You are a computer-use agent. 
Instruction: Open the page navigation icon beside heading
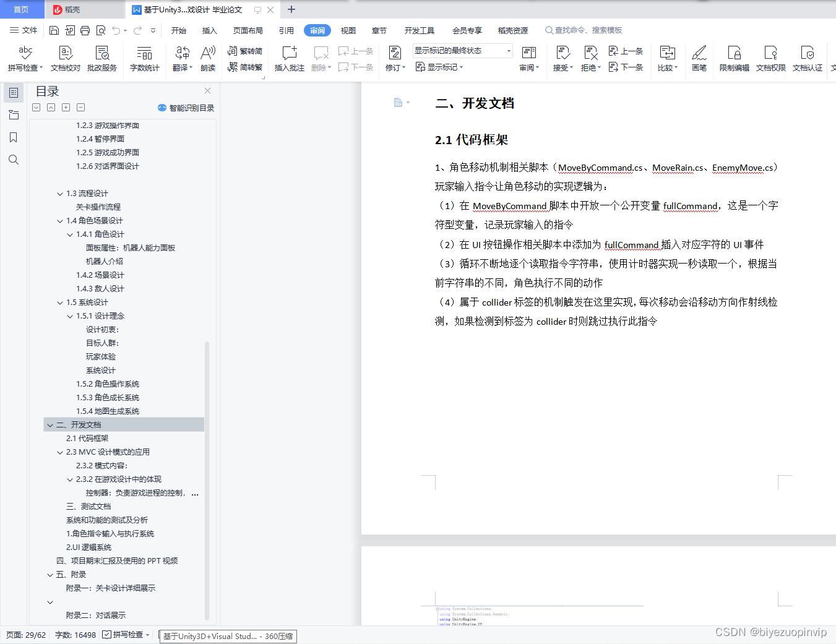(402, 102)
